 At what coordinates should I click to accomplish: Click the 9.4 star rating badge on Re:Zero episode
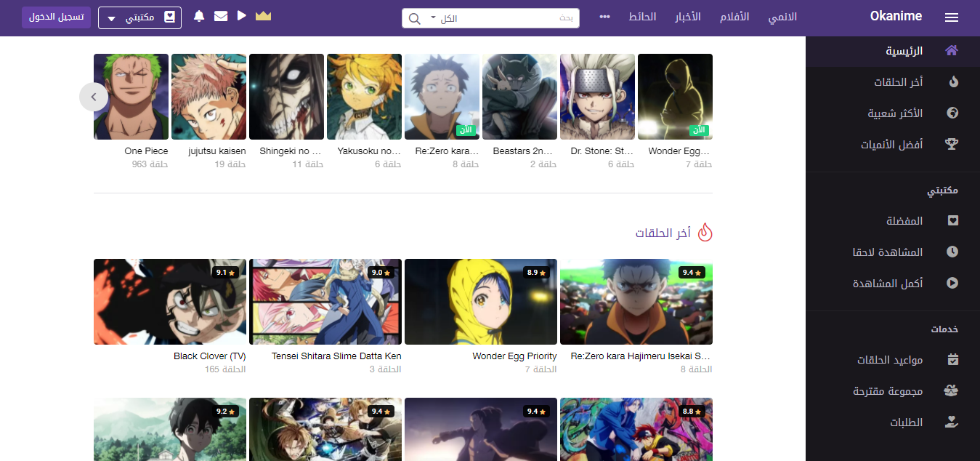tap(692, 273)
